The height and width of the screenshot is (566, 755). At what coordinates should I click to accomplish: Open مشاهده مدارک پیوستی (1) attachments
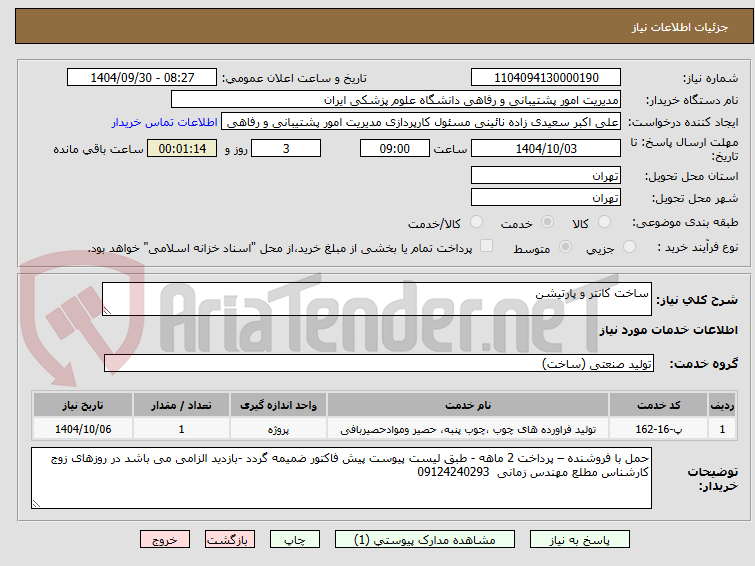point(425,540)
